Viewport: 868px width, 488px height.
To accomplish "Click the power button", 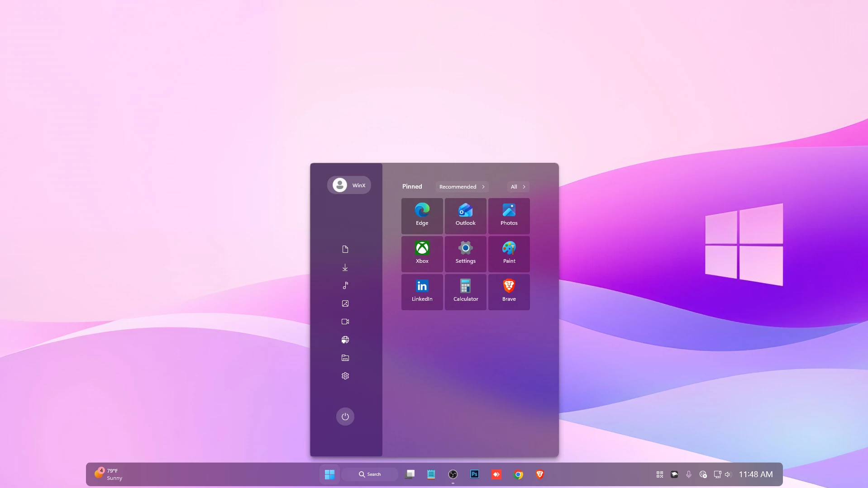I will (345, 417).
